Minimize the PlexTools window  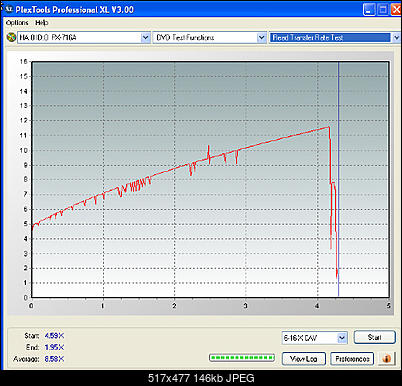pos(369,9)
